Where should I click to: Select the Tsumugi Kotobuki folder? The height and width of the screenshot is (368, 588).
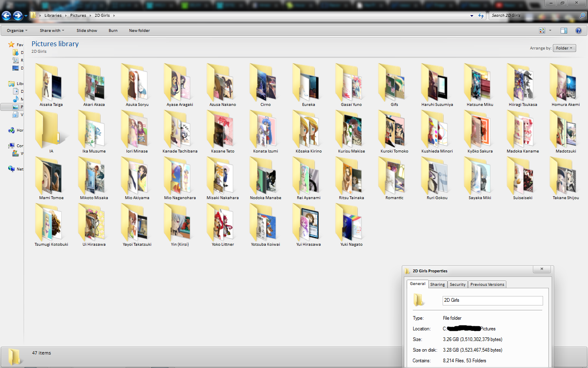click(x=51, y=225)
